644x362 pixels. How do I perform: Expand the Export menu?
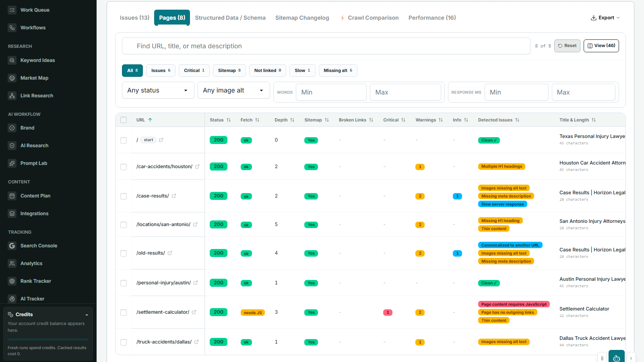605,18
